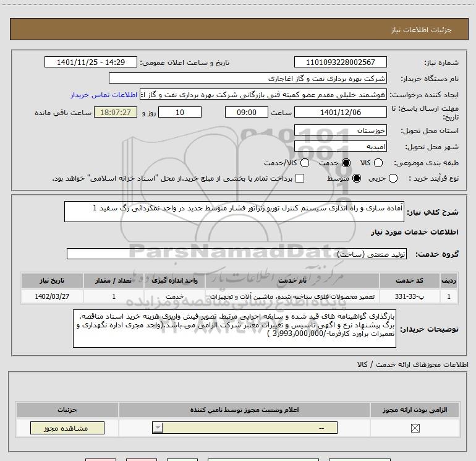The image size is (476, 461).
Task: Click the service name تعمیر محصولات فلزی cell
Action: [292, 296]
